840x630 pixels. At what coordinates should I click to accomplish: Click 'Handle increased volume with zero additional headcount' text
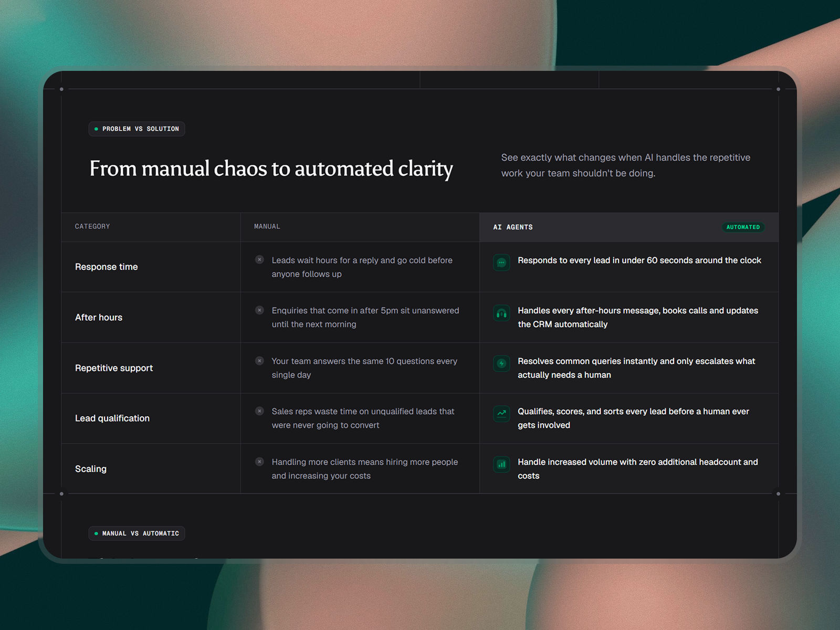coord(638,469)
